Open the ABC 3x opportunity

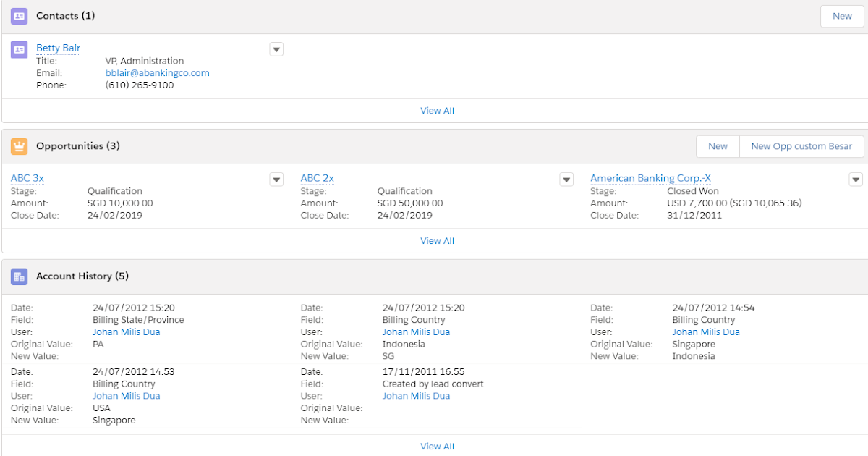[x=27, y=178]
